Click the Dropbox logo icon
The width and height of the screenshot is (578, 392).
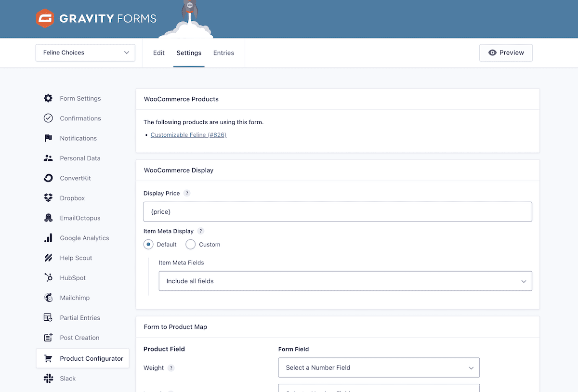coord(48,198)
